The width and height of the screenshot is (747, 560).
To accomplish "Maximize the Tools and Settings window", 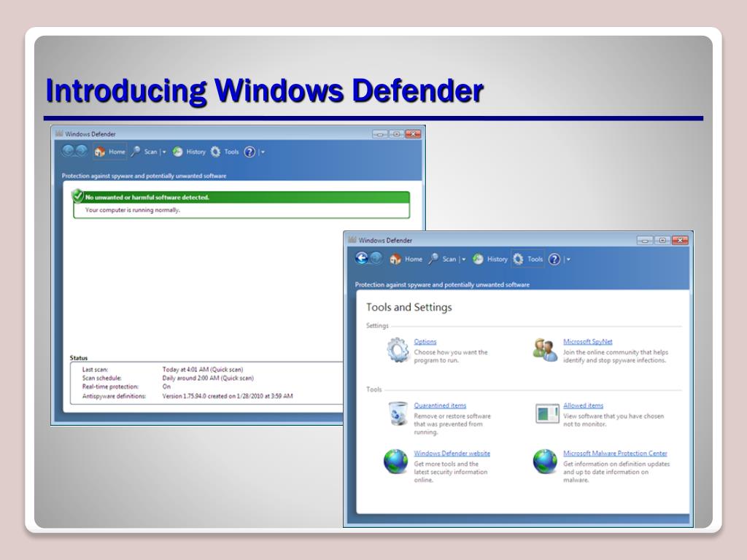I will [662, 241].
